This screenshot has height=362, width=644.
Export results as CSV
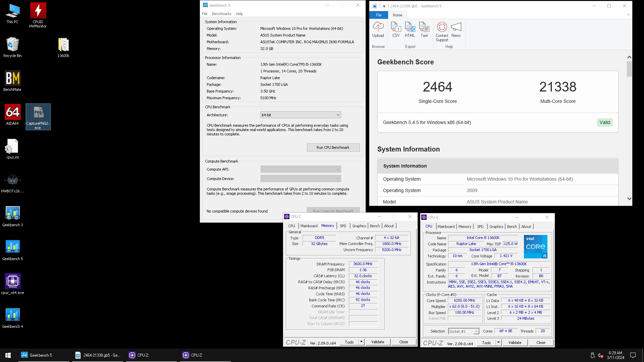(x=396, y=30)
